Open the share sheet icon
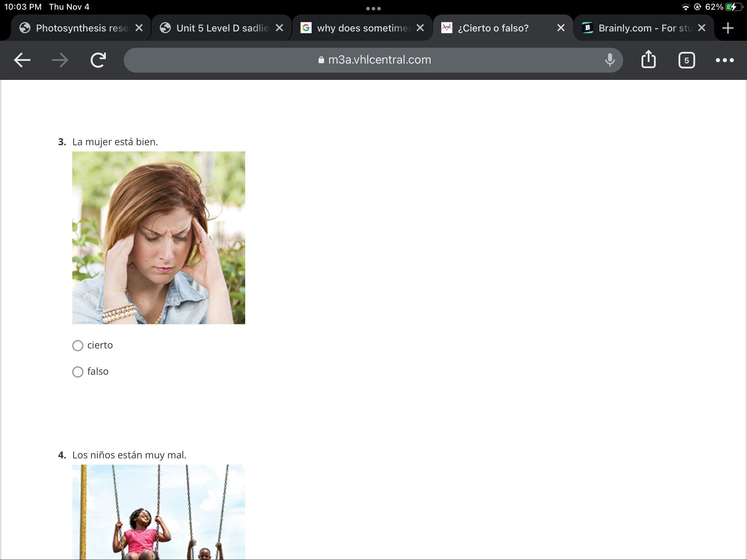 [x=648, y=59]
